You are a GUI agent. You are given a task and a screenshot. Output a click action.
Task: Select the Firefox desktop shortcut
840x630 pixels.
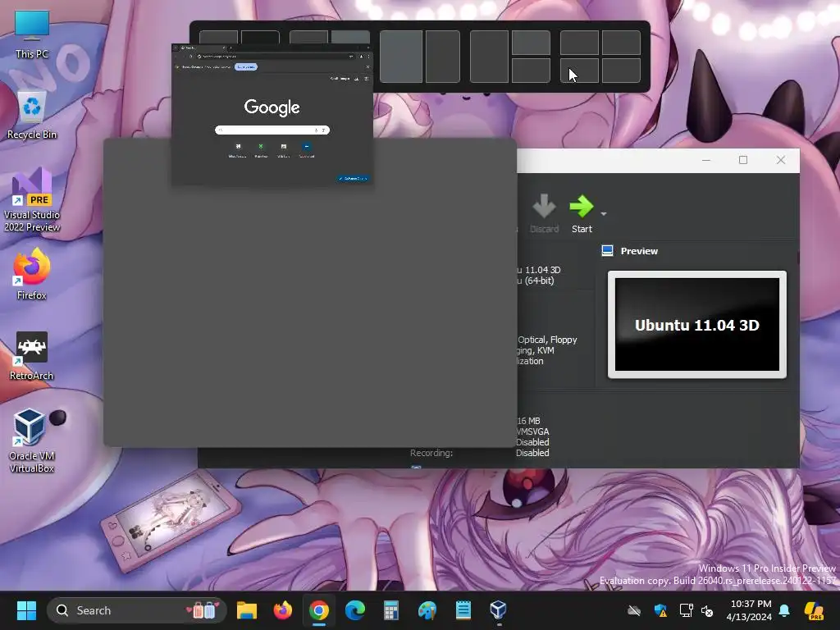(x=32, y=274)
